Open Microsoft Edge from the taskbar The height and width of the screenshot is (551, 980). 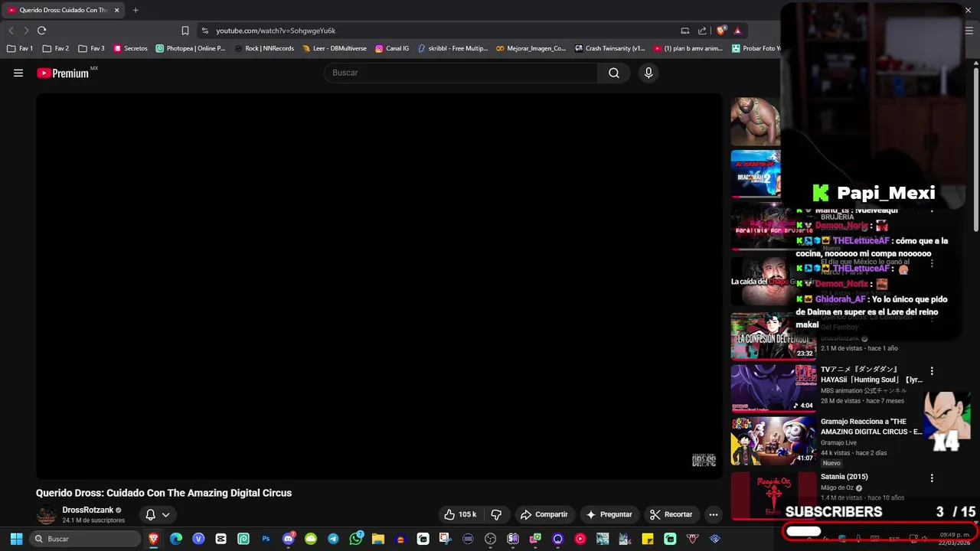[176, 539]
